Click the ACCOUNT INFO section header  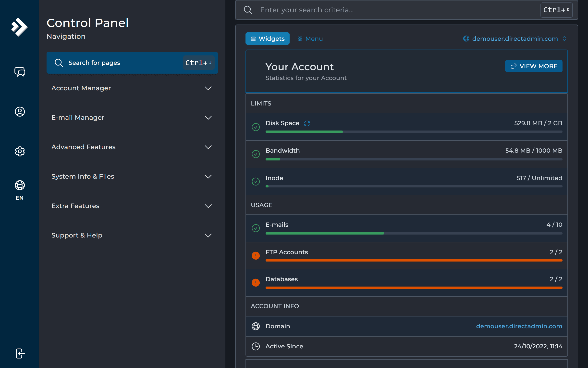[x=275, y=306]
